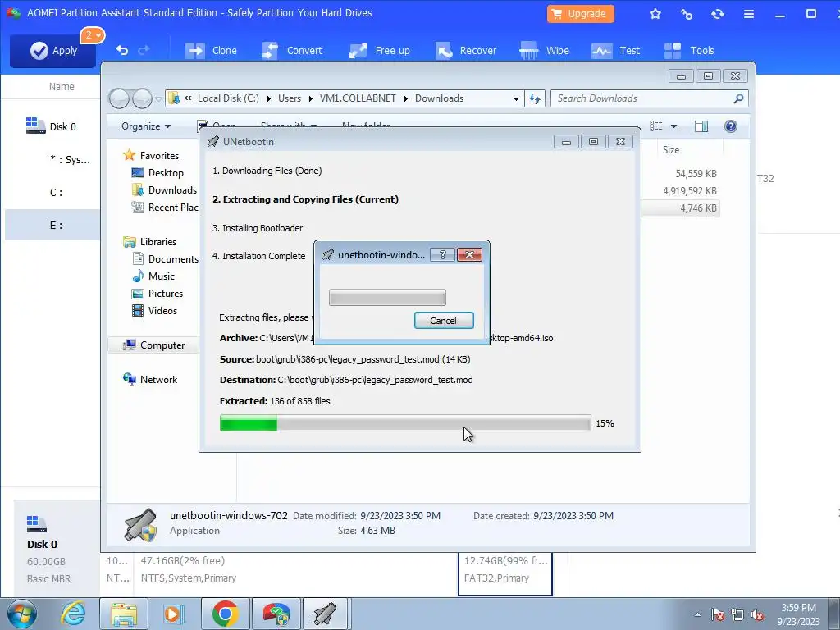Open Google Chrome from the taskbar
Image resolution: width=840 pixels, height=630 pixels.
(225, 614)
